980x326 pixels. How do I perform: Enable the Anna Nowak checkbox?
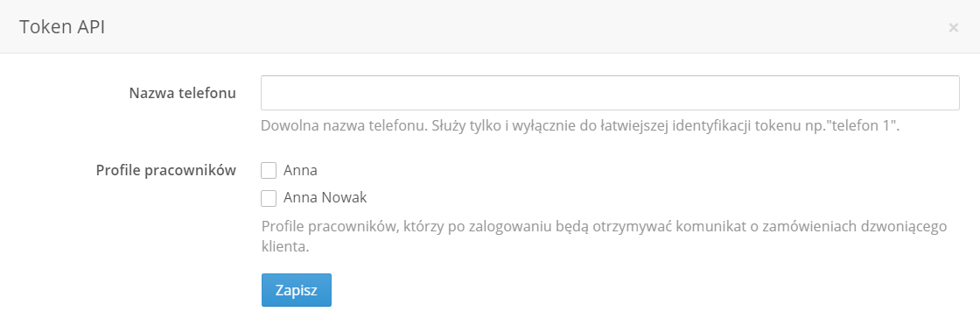click(269, 198)
